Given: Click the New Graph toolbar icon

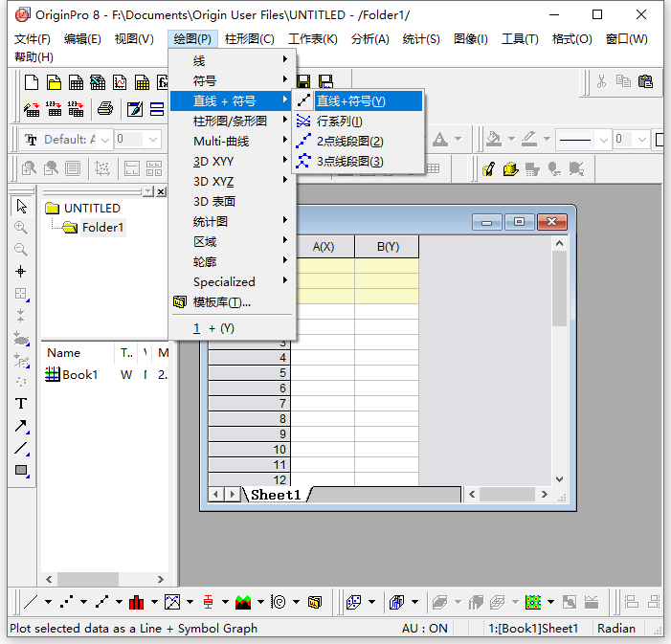Looking at the screenshot, I should 120,82.
